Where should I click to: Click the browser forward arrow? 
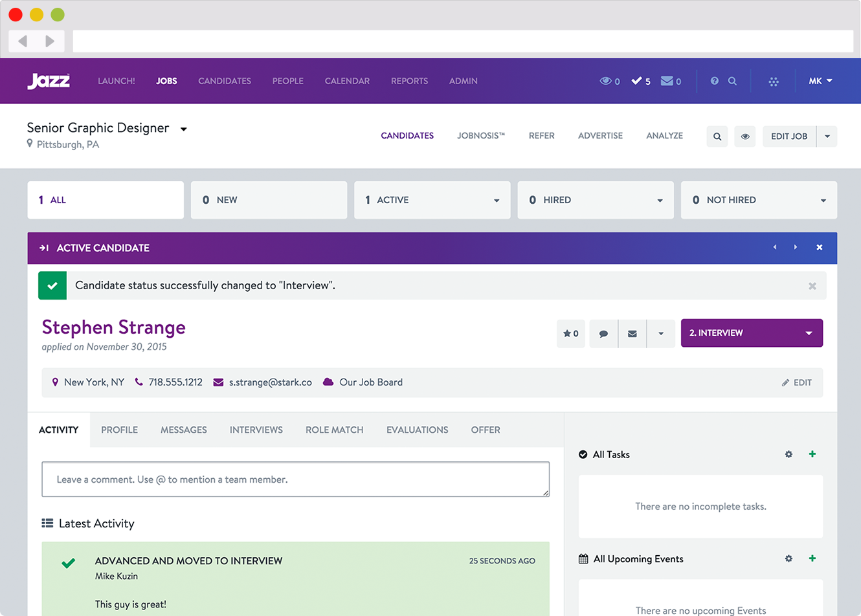click(50, 41)
